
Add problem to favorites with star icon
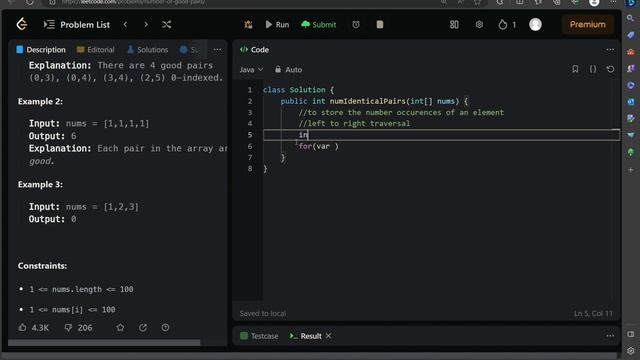pos(120,327)
